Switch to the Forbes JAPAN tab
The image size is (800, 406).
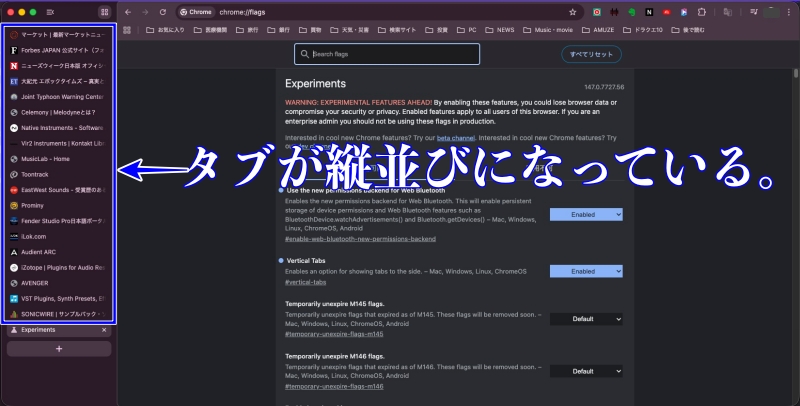tap(62, 49)
